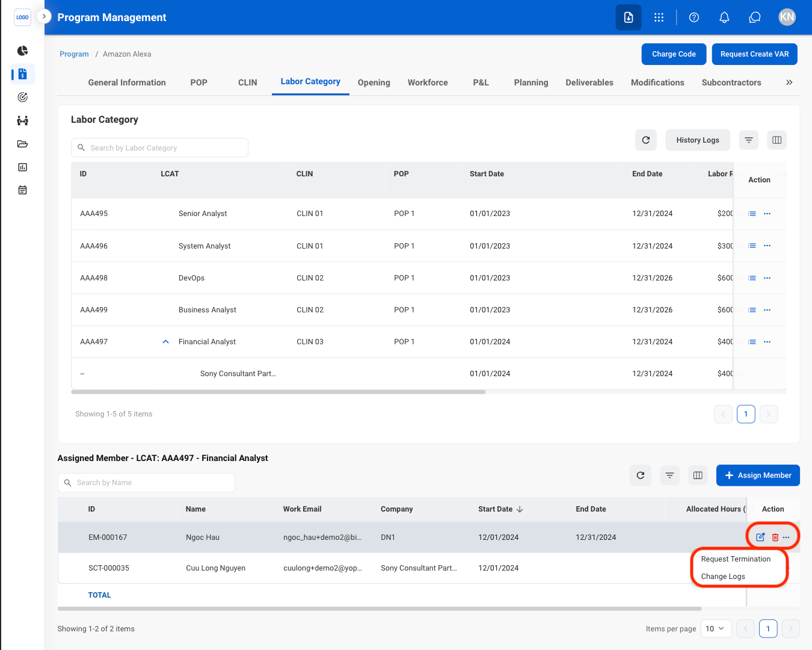Open list details icon for AAA498 row

[x=752, y=278]
